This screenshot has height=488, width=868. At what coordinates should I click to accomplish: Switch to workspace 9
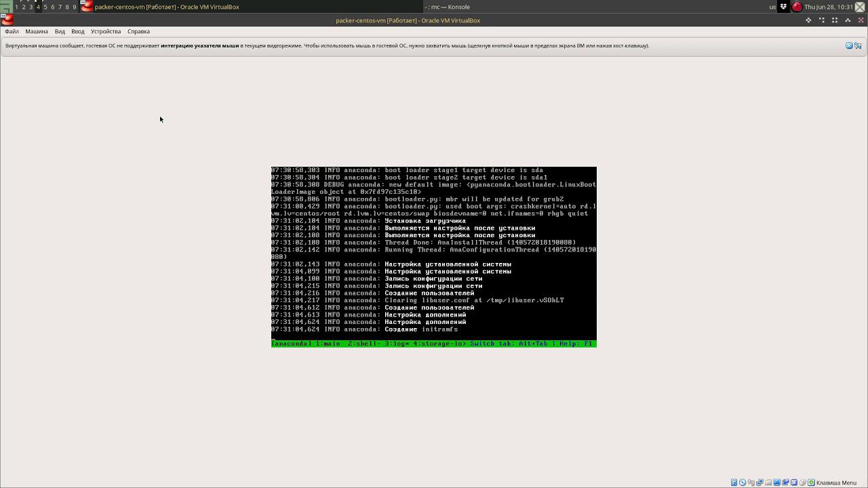[x=75, y=7]
